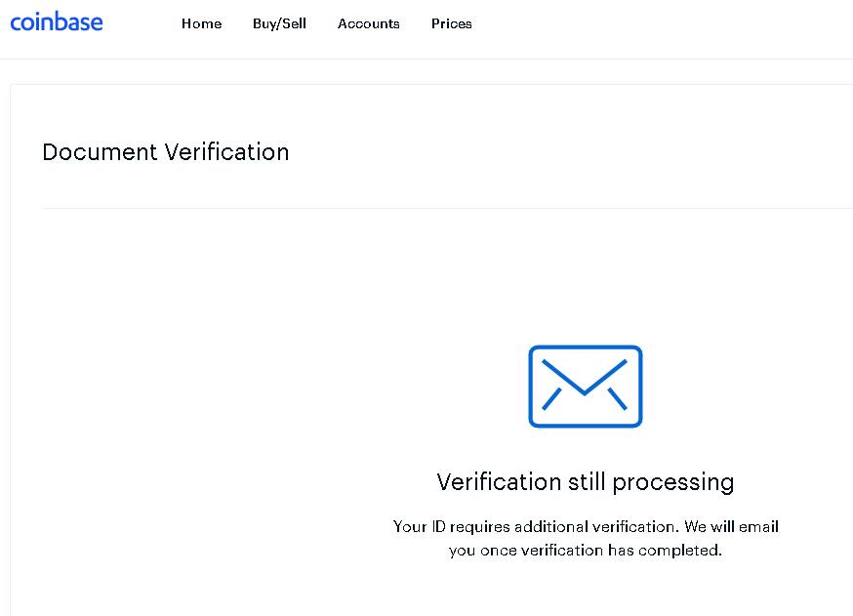Open the Accounts tab
The width and height of the screenshot is (853, 616).
[368, 23]
